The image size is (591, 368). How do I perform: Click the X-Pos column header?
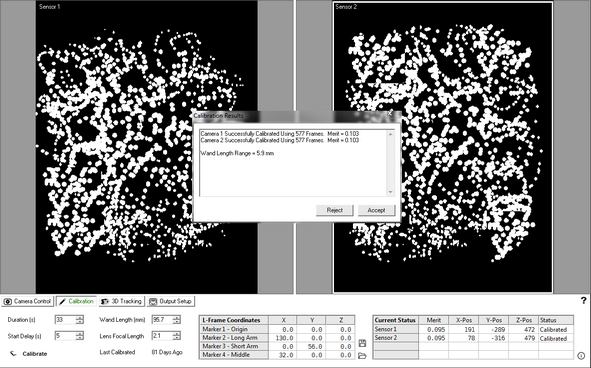[464, 320]
